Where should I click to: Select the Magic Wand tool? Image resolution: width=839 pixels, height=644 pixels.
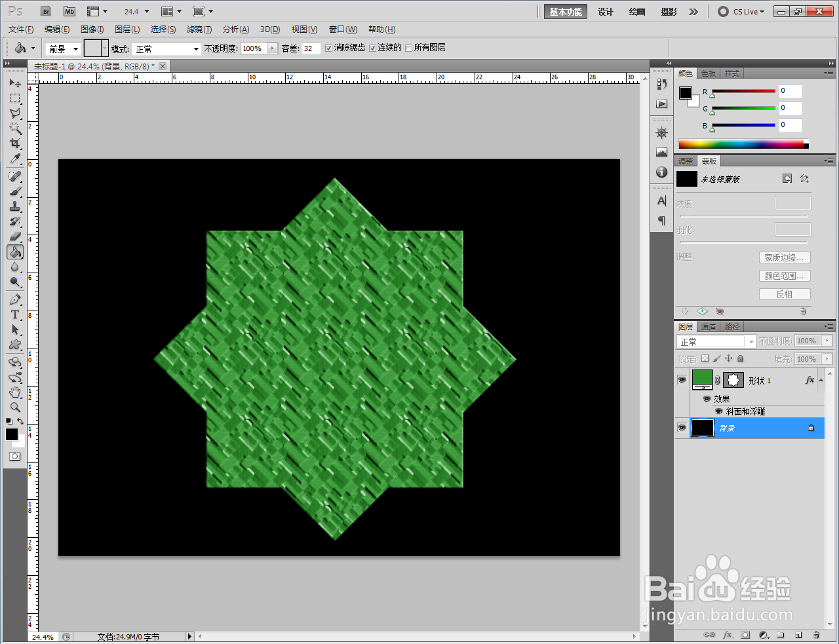click(15, 128)
